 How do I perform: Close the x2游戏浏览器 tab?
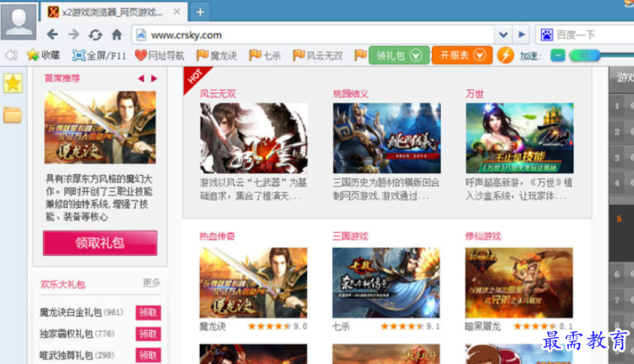pos(177,12)
